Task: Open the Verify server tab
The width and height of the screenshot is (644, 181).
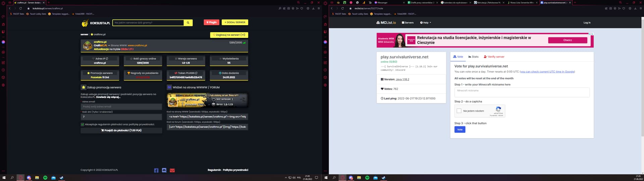Action: click(x=494, y=57)
